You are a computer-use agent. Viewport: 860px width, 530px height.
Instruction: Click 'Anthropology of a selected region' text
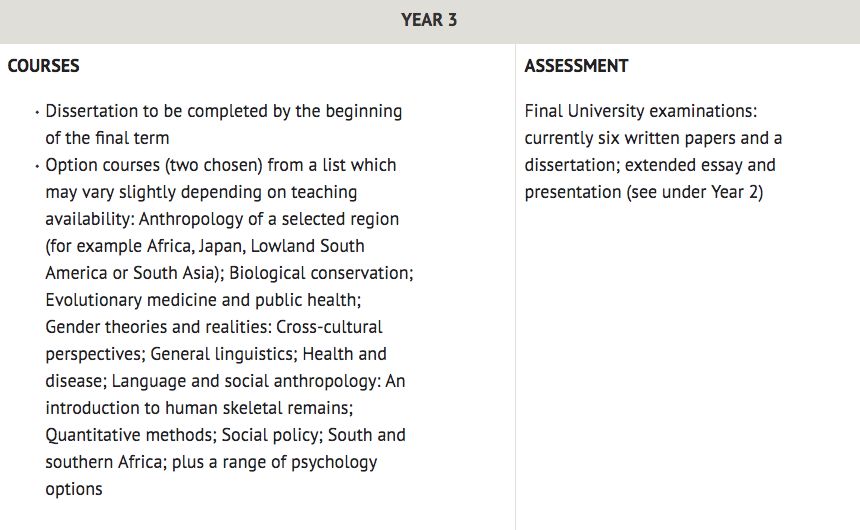pyautogui.click(x=269, y=219)
